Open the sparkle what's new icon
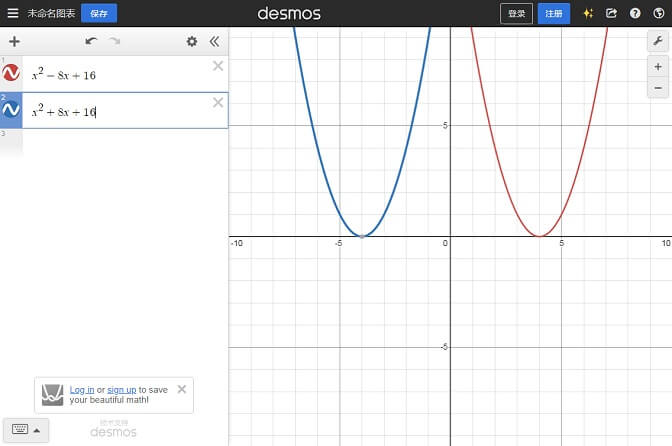This screenshot has height=446, width=672. pos(588,13)
